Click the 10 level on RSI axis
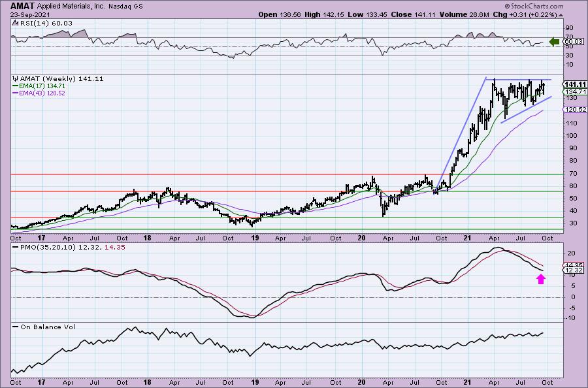The width and height of the screenshot is (588, 388). coord(569,65)
